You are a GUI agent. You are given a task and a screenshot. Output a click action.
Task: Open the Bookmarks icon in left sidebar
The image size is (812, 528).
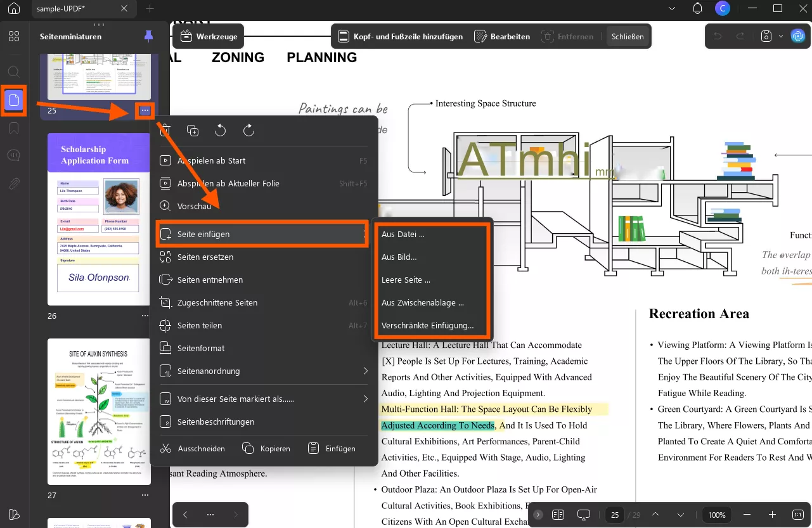[x=14, y=127]
